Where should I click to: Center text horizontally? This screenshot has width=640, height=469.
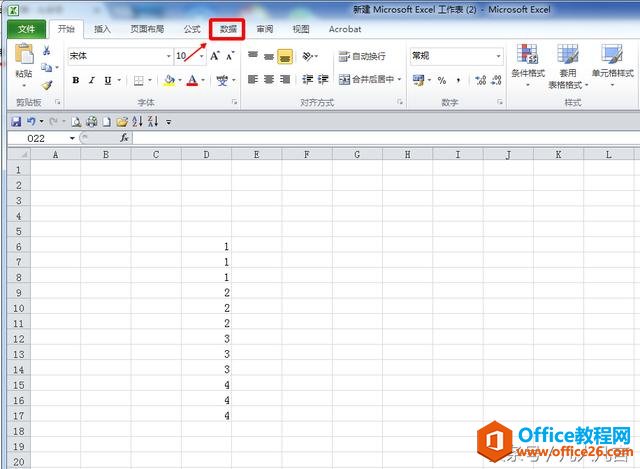[269, 79]
